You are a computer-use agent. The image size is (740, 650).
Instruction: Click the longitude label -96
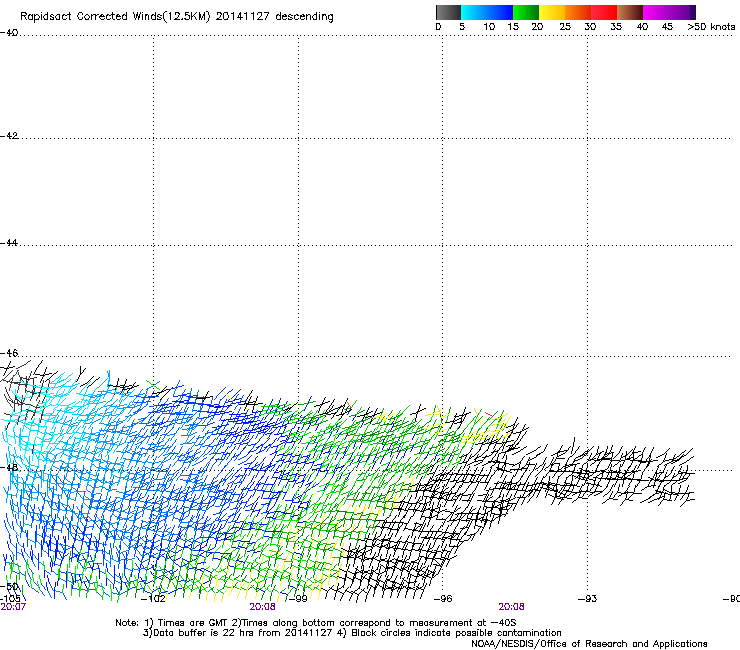coord(443,599)
